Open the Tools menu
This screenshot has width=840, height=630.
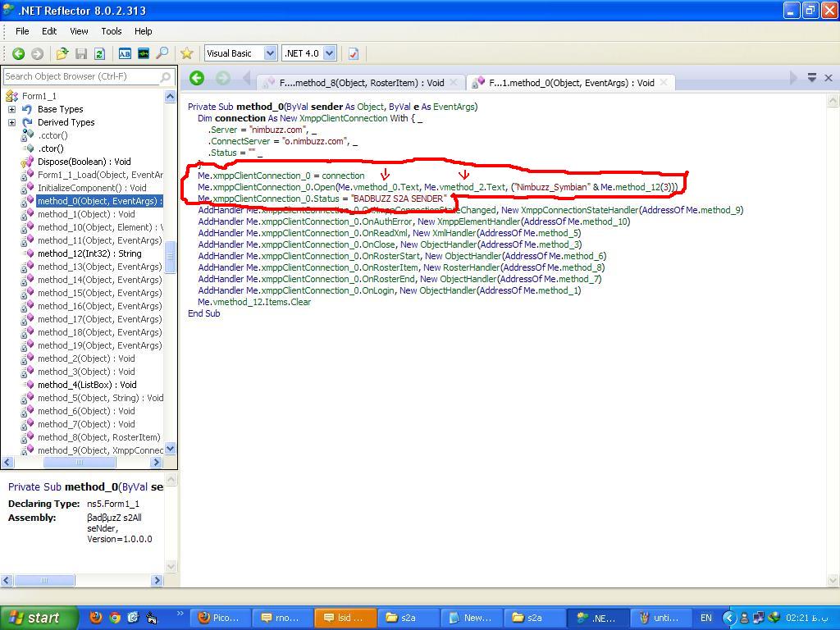click(112, 31)
